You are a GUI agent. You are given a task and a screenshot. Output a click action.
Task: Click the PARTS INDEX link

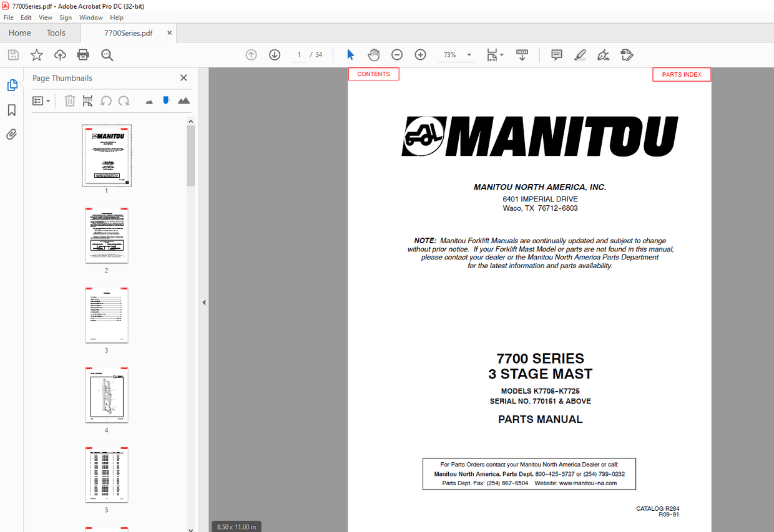pos(682,74)
